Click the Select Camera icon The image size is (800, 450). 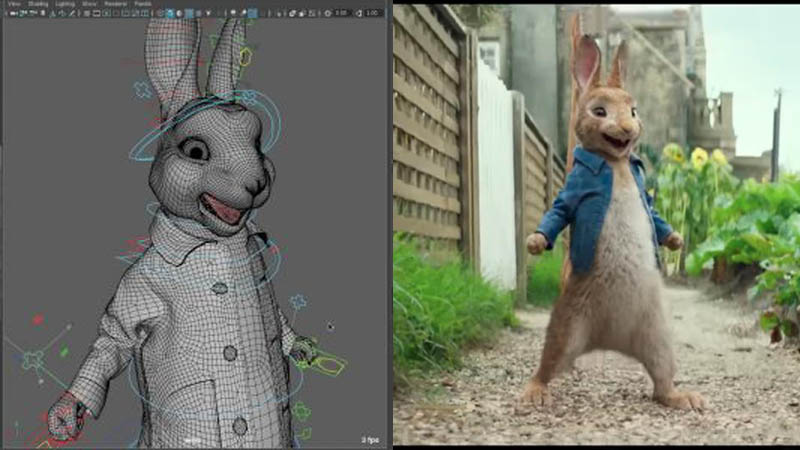click(x=13, y=13)
